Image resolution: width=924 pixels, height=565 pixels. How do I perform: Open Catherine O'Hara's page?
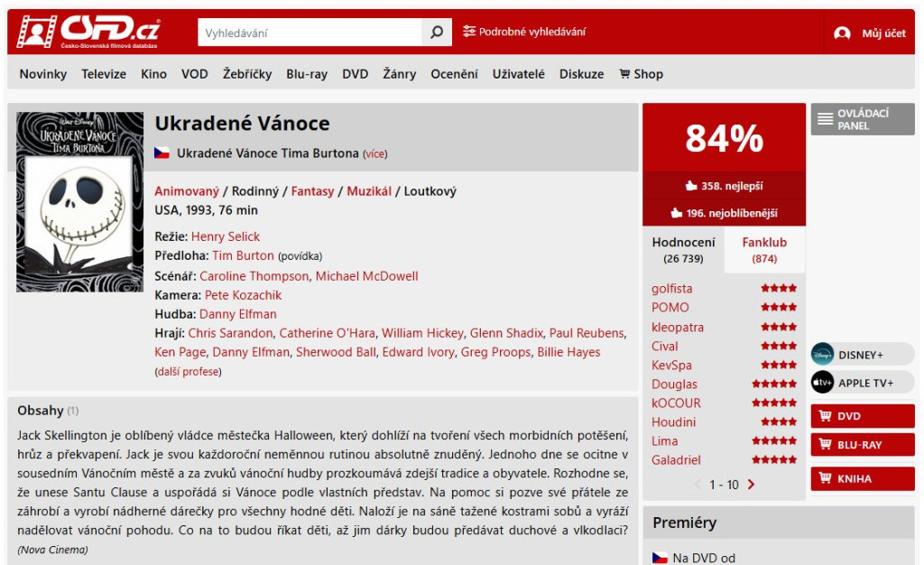point(327,333)
